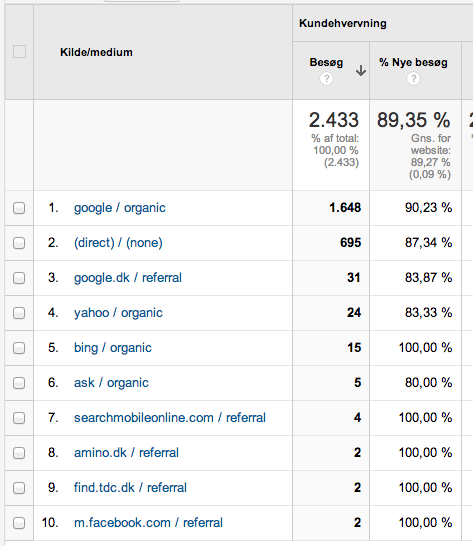Image resolution: width=473 pixels, height=546 pixels.
Task: Click the searchmobileonline.com / referral link
Action: (170, 418)
